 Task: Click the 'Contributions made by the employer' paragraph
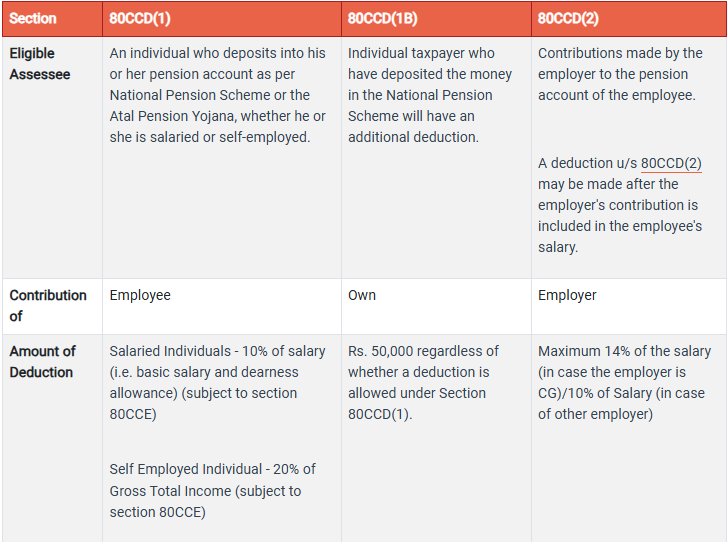[620, 74]
